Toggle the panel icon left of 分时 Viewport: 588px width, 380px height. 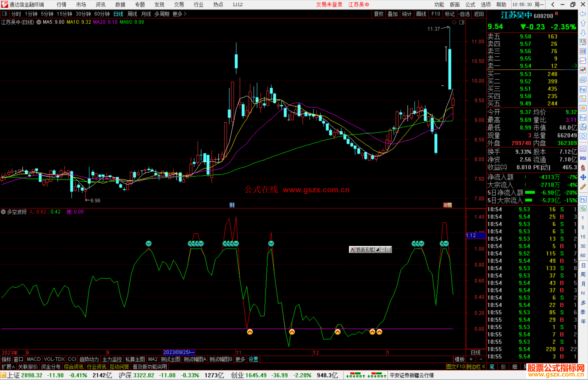pos(5,14)
